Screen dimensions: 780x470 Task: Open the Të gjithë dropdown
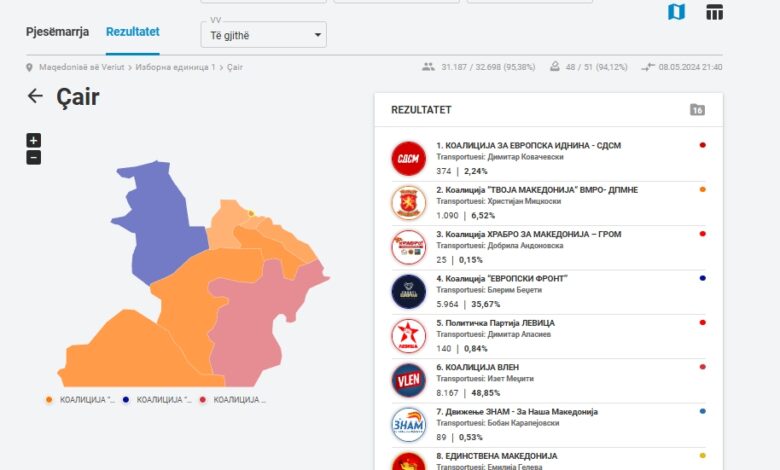264,35
